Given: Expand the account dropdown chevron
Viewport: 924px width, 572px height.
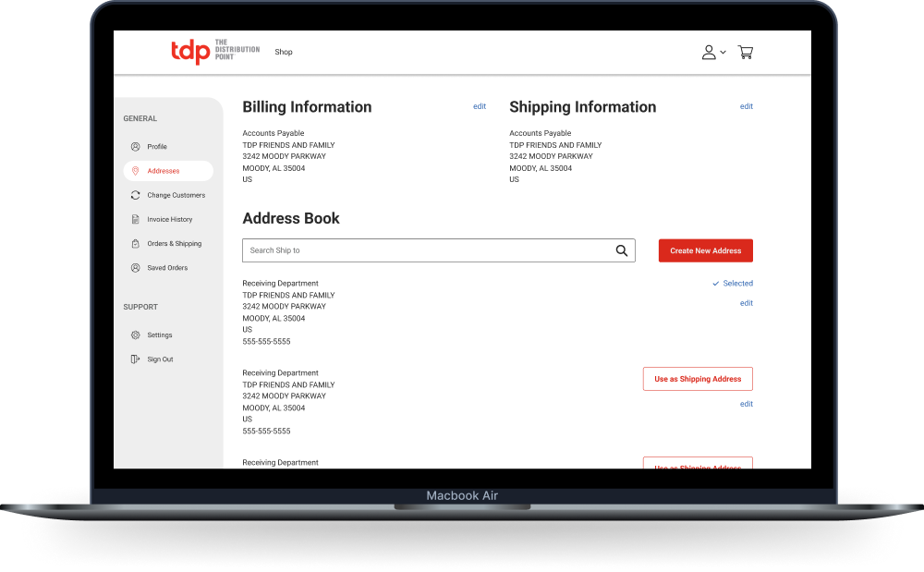Looking at the screenshot, I should click(723, 53).
